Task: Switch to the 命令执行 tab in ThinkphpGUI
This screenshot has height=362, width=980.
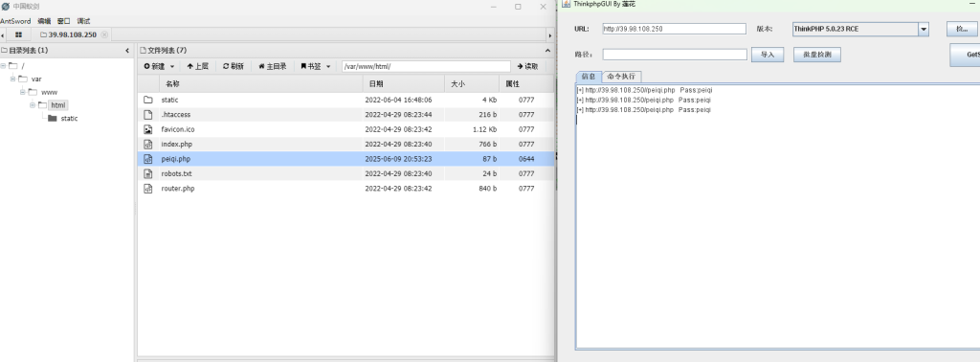Action: 620,77
